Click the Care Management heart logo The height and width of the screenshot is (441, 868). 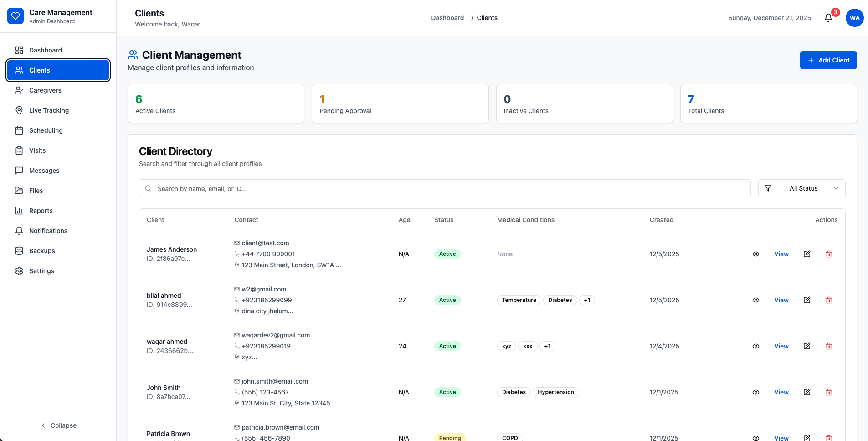coord(15,16)
